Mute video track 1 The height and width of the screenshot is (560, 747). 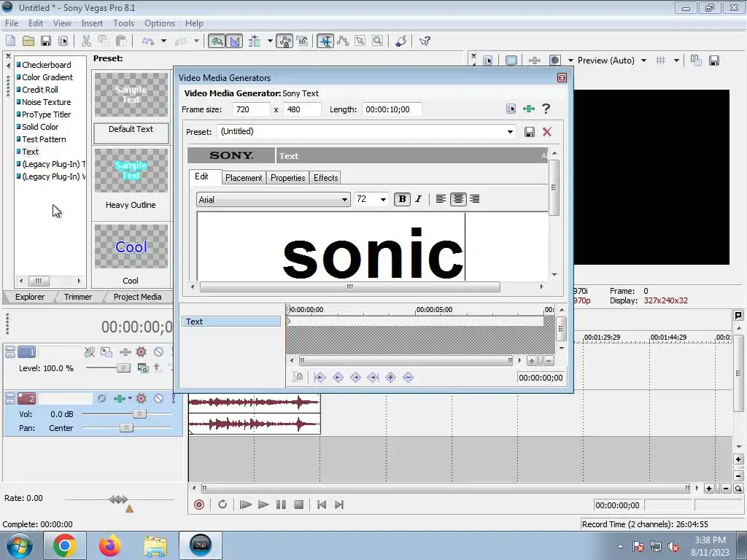pos(158,352)
